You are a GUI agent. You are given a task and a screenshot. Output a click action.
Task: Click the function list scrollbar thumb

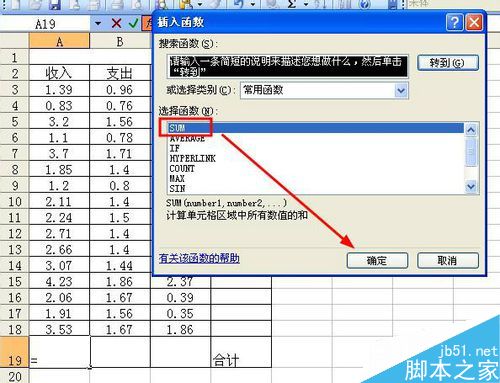[x=471, y=152]
